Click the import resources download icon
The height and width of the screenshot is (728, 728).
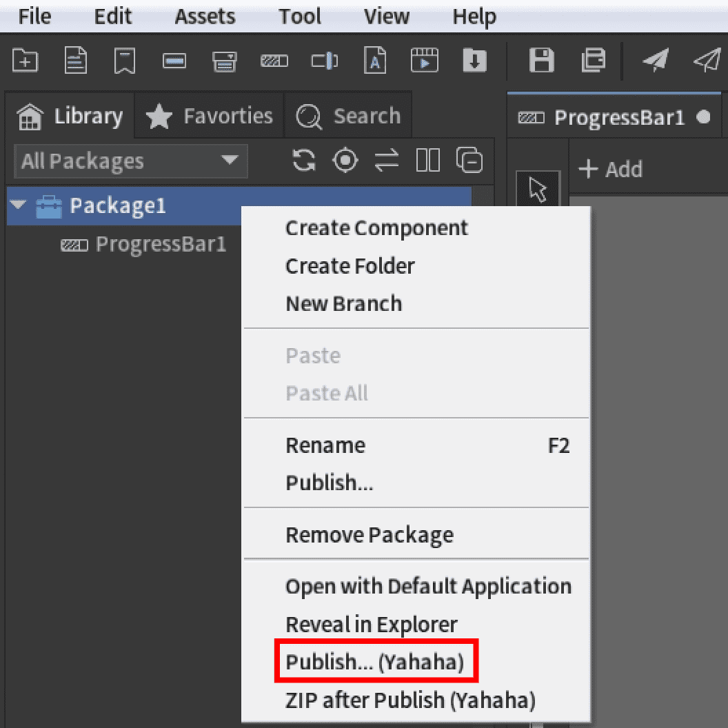pos(474,61)
